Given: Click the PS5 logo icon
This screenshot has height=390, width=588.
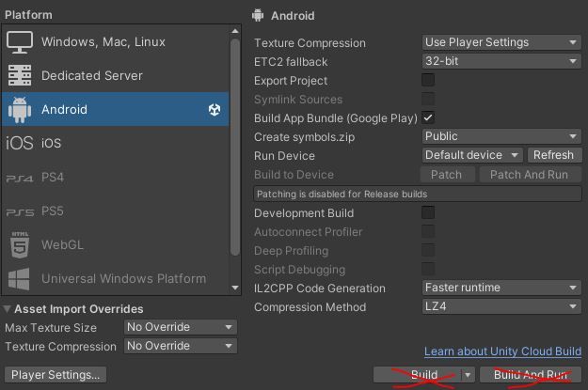Looking at the screenshot, I should point(21,212).
